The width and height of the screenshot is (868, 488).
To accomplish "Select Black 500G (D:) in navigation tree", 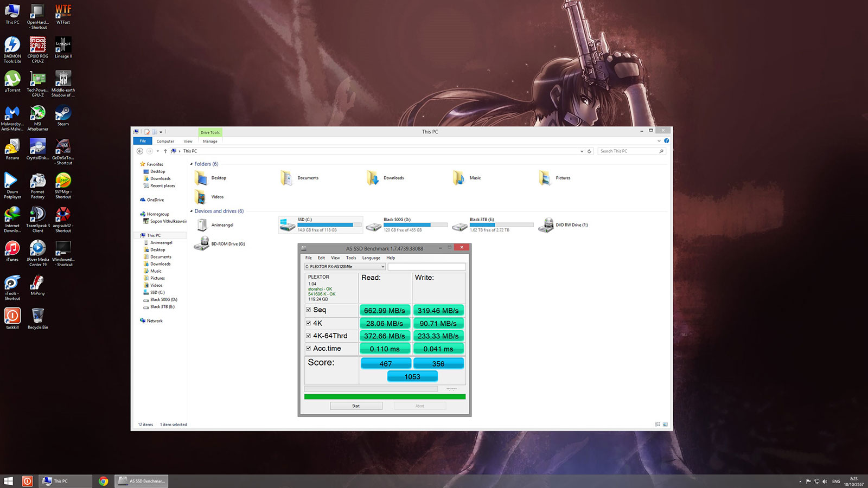I will (160, 299).
